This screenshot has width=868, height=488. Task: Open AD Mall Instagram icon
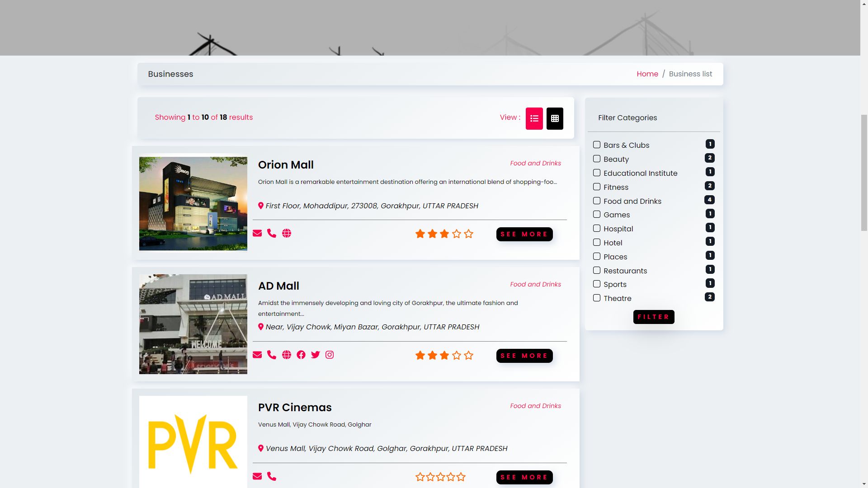click(x=330, y=355)
